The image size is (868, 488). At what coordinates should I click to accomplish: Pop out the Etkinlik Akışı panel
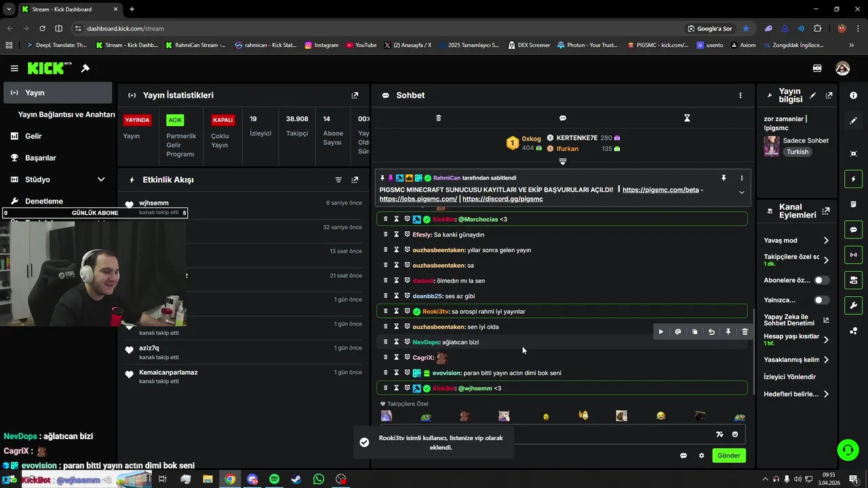point(355,180)
